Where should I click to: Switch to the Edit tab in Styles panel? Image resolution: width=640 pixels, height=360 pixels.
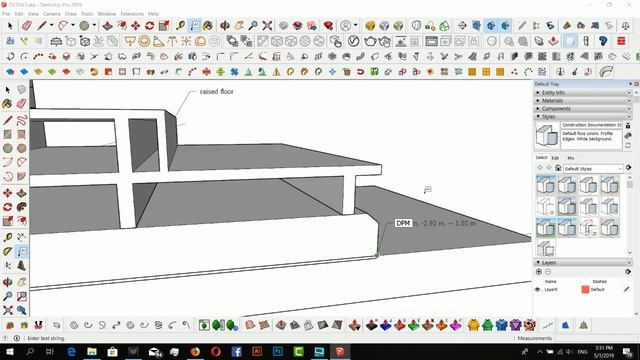click(x=555, y=158)
